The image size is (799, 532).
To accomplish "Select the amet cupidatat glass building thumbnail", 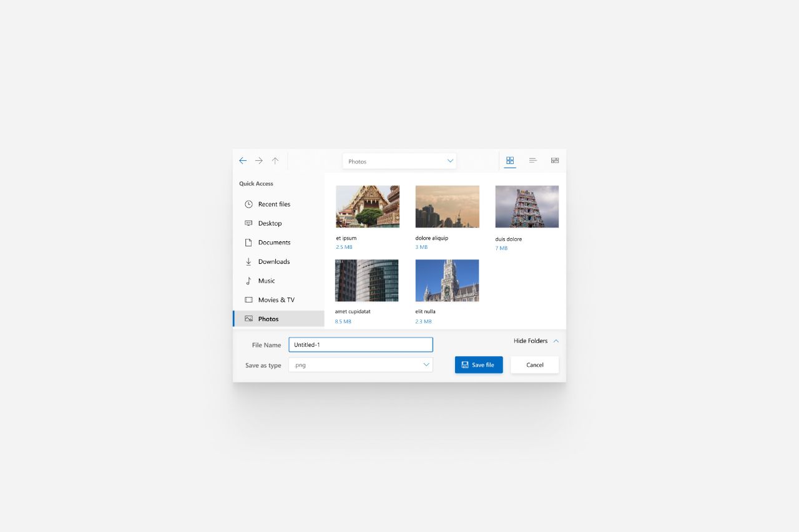I will (x=367, y=281).
